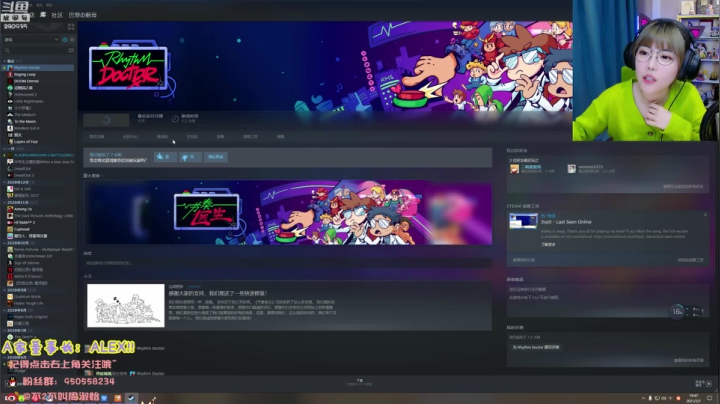Select Dishonored 2 in the game list
This screenshot has height=404, width=720.
coord(25,95)
